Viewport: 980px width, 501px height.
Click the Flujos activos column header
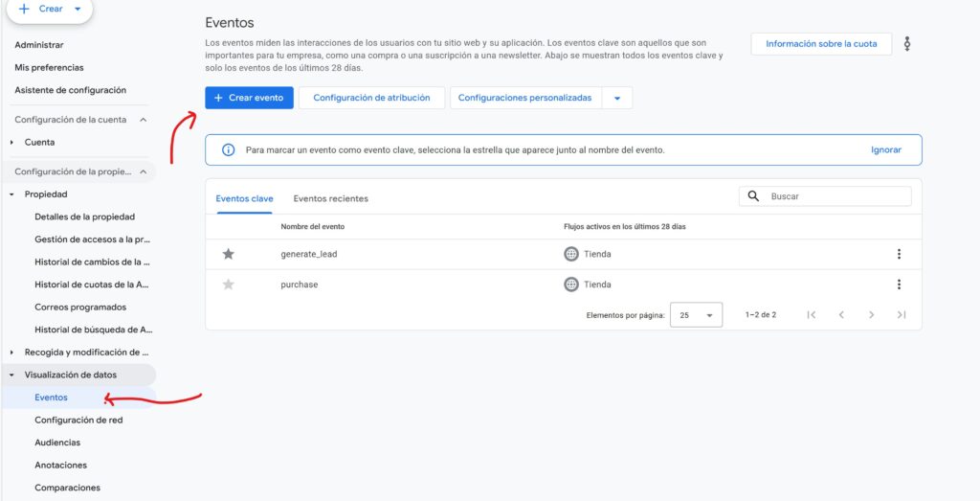click(624, 226)
